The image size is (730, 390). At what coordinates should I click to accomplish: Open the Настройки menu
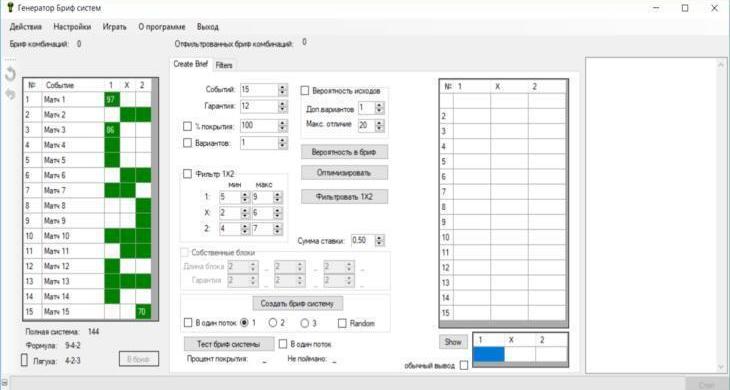72,27
